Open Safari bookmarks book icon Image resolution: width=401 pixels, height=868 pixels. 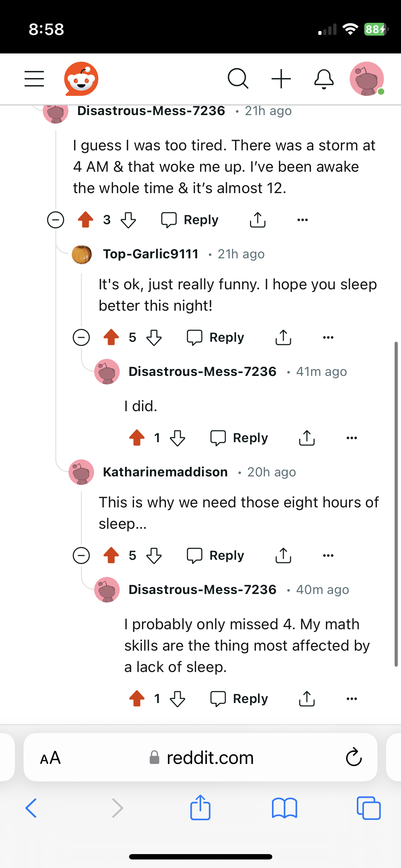click(284, 807)
